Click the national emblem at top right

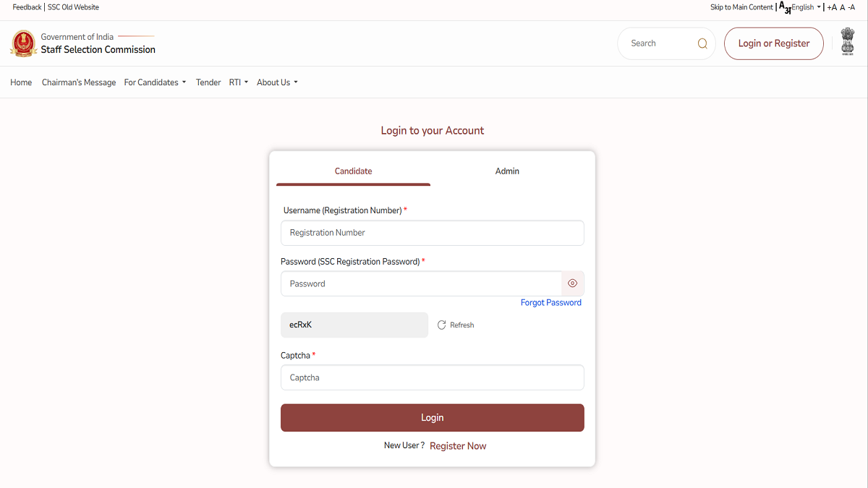847,43
